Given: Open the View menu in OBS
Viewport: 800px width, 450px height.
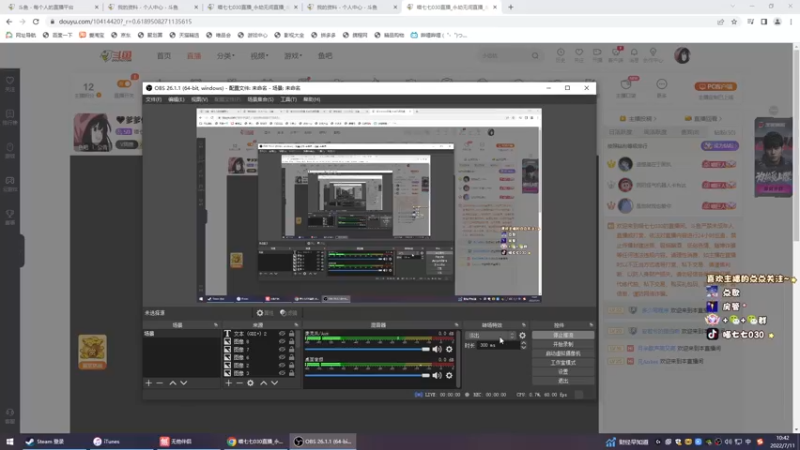Looking at the screenshot, I should point(199,99).
